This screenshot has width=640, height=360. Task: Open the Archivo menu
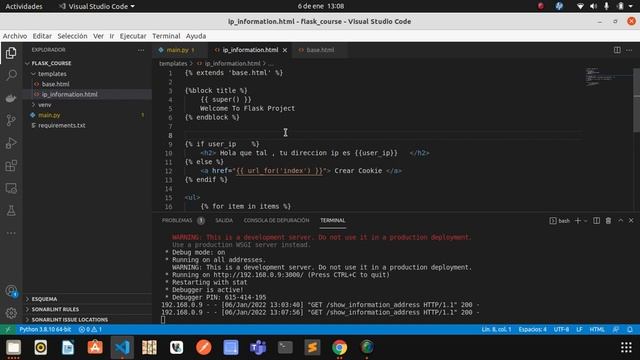coord(15,36)
